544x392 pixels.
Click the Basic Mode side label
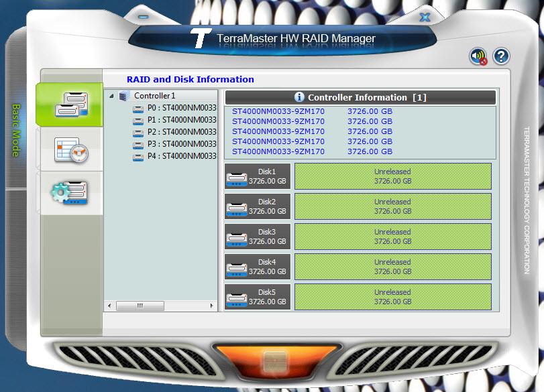(16, 130)
